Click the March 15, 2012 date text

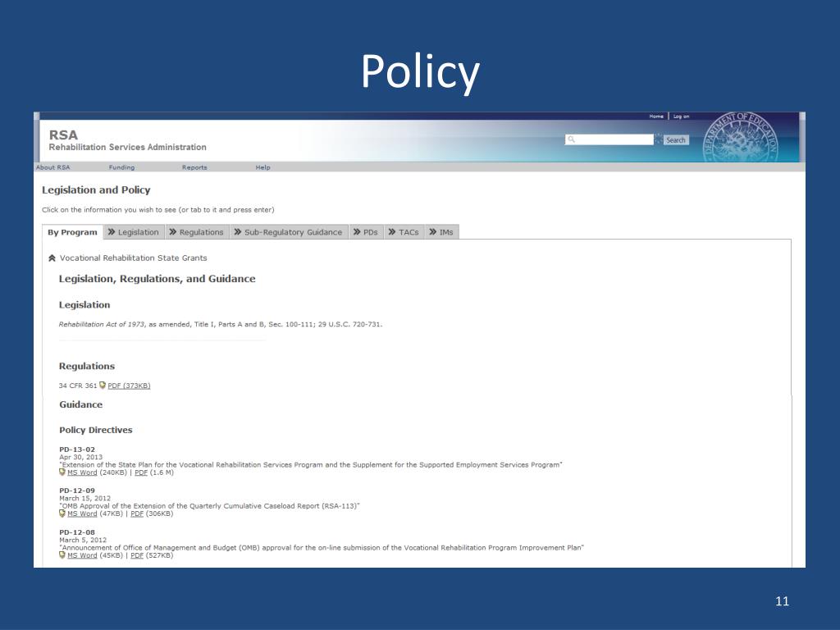click(x=84, y=498)
